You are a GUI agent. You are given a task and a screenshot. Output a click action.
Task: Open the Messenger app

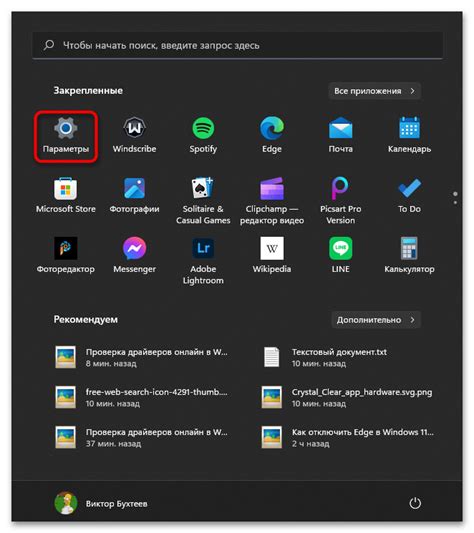[135, 256]
